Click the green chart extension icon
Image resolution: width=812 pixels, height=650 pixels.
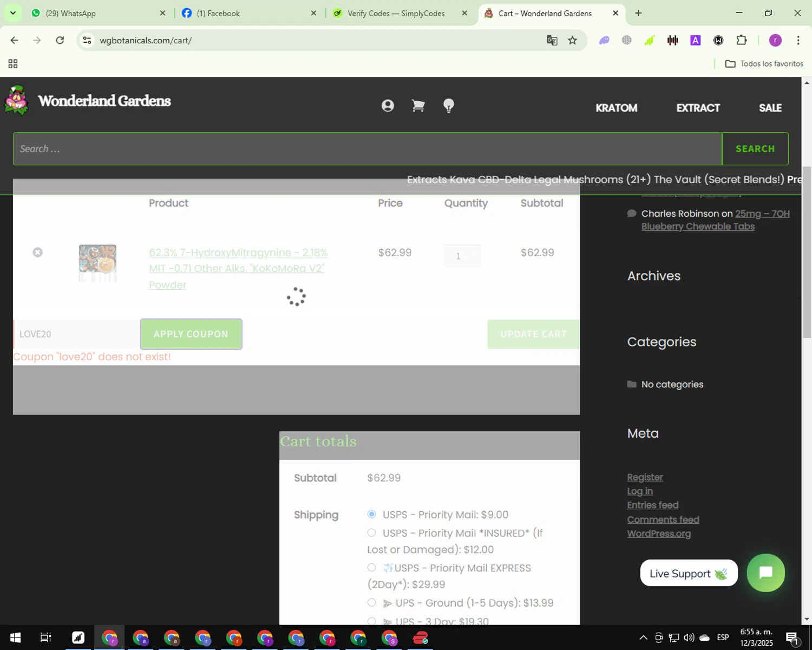click(650, 40)
